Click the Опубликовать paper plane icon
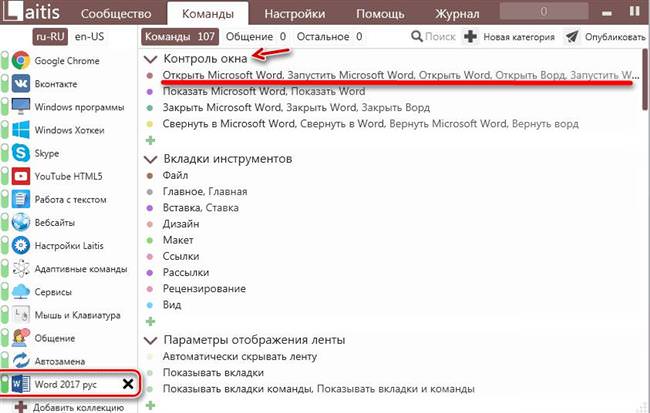 572,36
